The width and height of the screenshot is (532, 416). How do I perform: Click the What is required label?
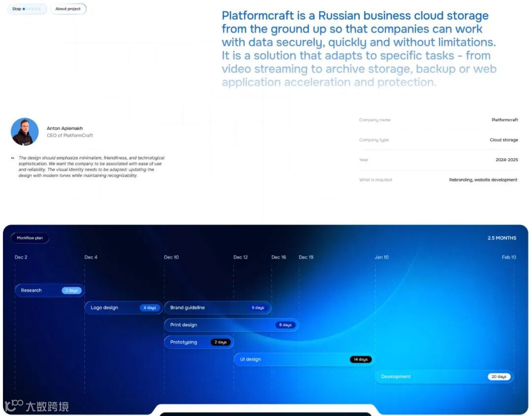tap(375, 180)
